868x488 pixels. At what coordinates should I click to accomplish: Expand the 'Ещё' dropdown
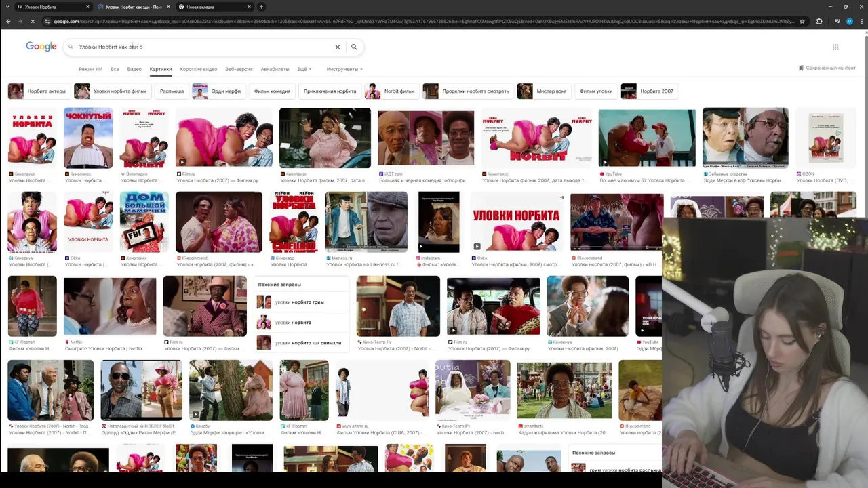[304, 69]
